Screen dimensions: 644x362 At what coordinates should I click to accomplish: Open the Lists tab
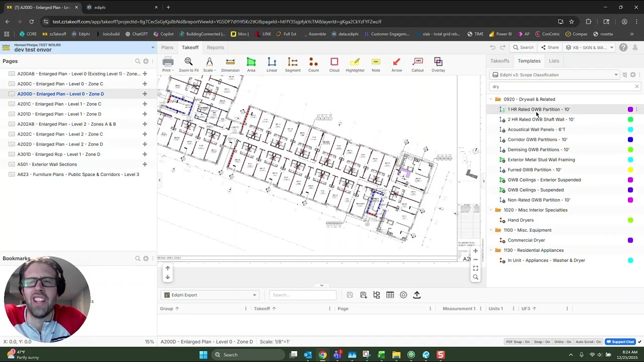554,61
